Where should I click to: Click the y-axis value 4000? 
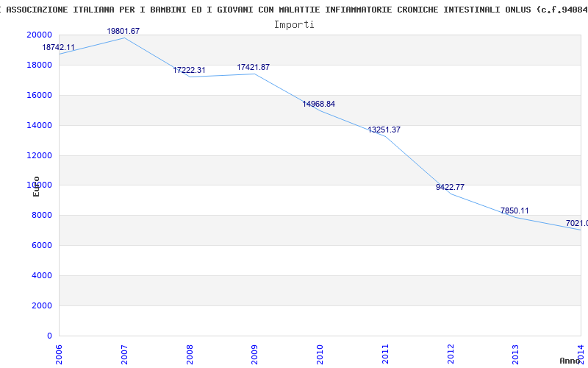pyautogui.click(x=42, y=275)
